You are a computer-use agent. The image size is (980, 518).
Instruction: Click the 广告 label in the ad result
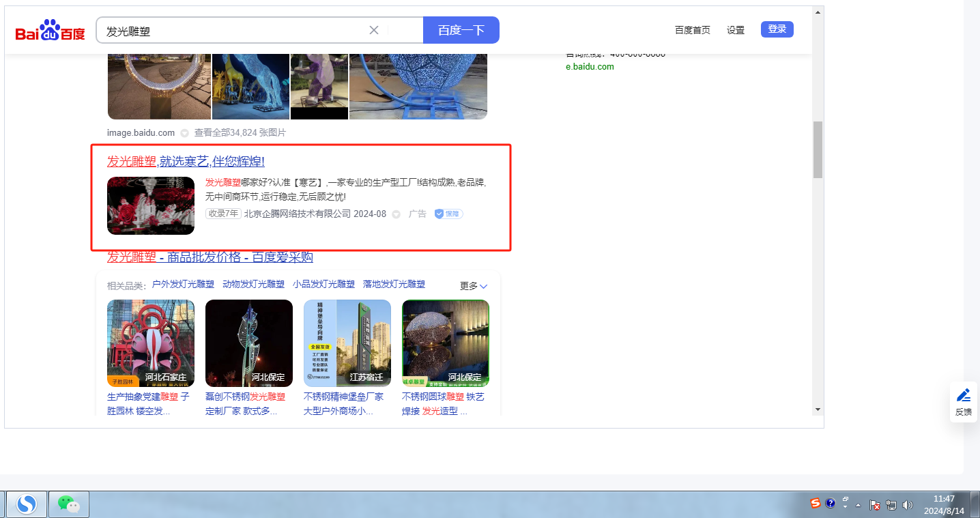418,214
